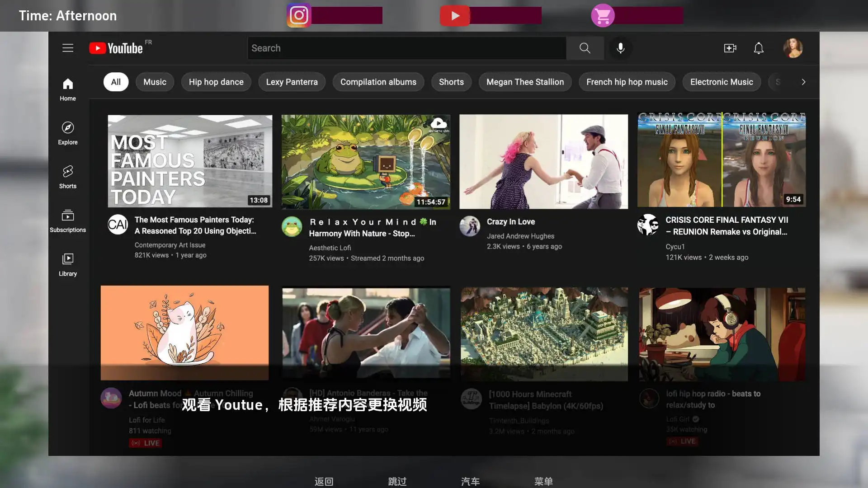Open Subscriptions in sidebar
The height and width of the screenshot is (488, 868).
[x=68, y=221]
